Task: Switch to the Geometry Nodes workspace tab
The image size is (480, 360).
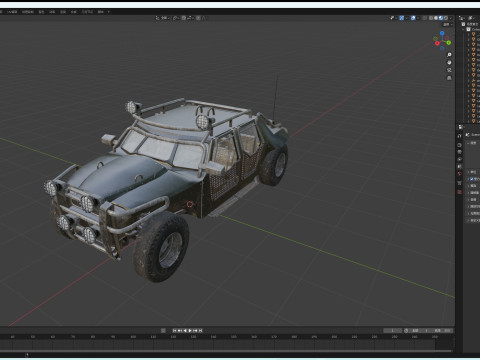Action: pyautogui.click(x=87, y=12)
